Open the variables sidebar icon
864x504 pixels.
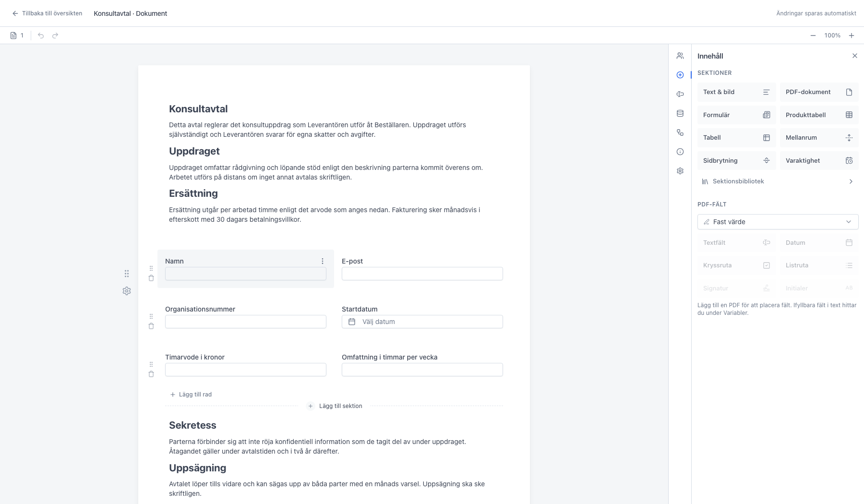click(680, 94)
